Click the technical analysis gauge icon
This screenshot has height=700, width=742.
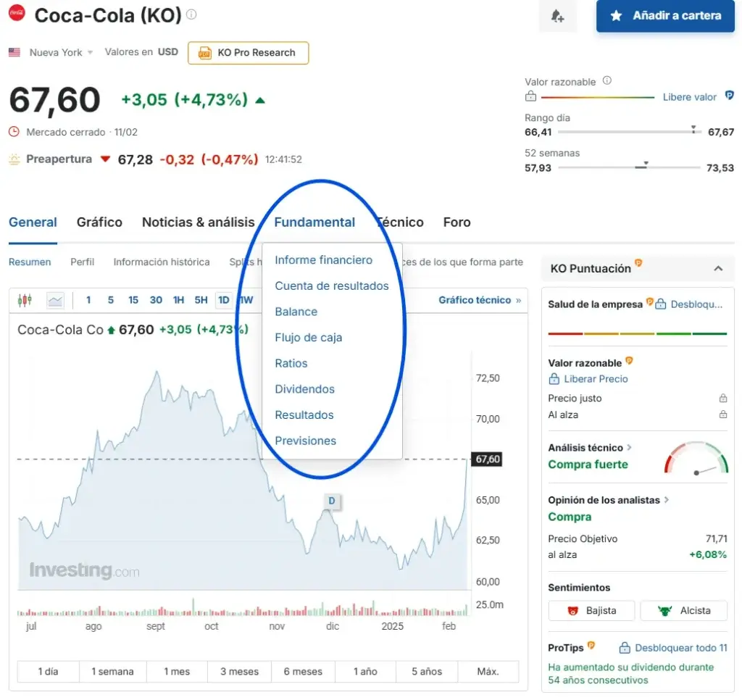(696, 458)
